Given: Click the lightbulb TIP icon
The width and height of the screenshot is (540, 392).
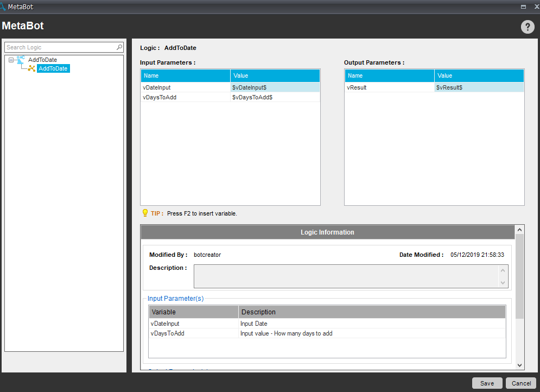Looking at the screenshot, I should click(145, 213).
